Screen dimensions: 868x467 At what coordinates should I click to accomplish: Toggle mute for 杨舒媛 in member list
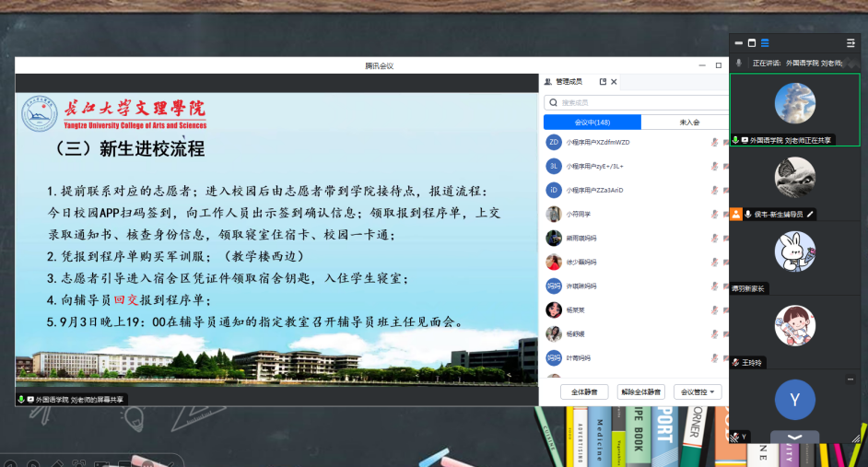point(714,333)
